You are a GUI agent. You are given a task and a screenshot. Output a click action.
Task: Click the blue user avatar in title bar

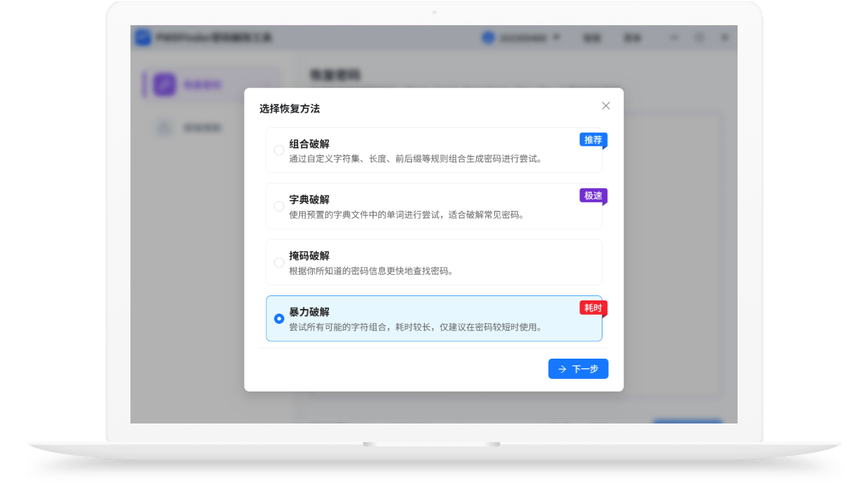click(487, 37)
